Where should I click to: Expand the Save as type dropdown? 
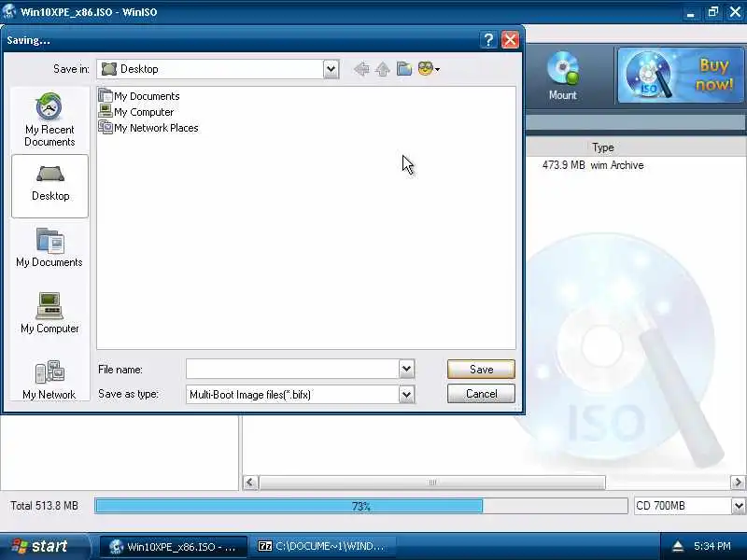click(406, 394)
